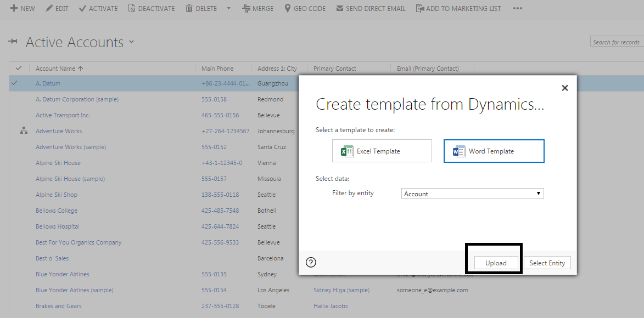
Task: Open the Active Transport Inc. account
Action: [x=63, y=115]
